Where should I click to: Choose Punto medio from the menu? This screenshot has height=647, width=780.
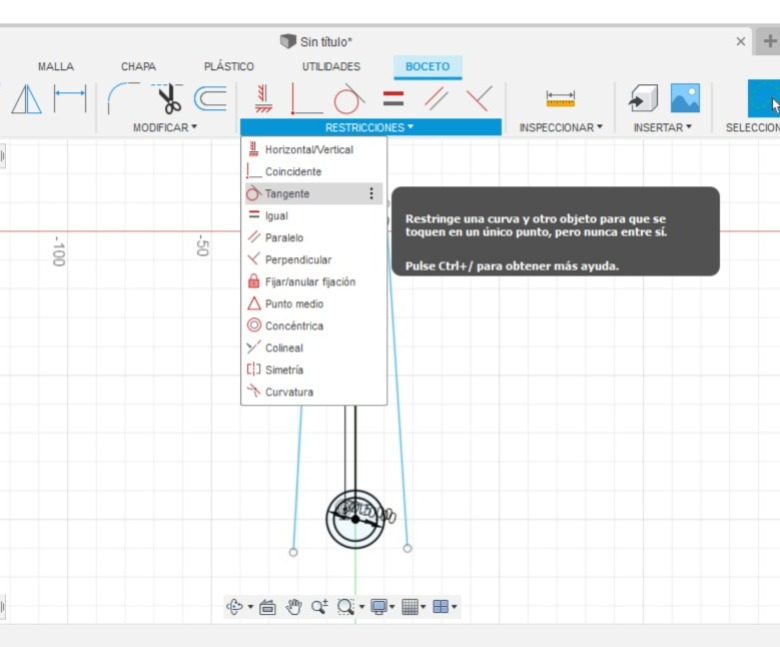(314, 303)
